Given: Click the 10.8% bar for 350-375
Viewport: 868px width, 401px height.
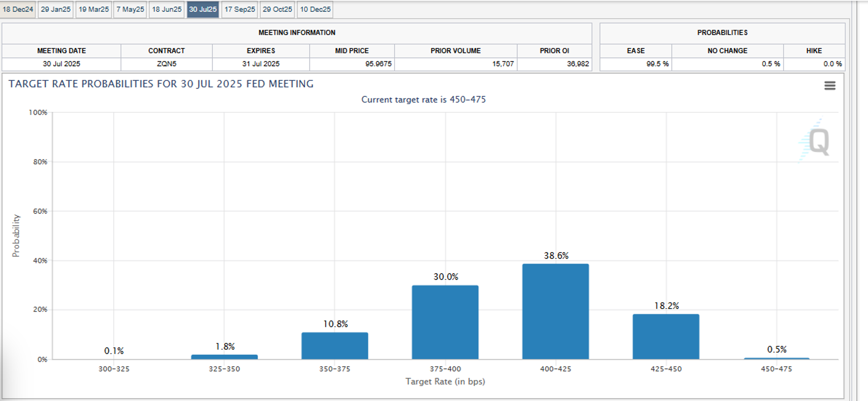Looking at the screenshot, I should (x=335, y=346).
